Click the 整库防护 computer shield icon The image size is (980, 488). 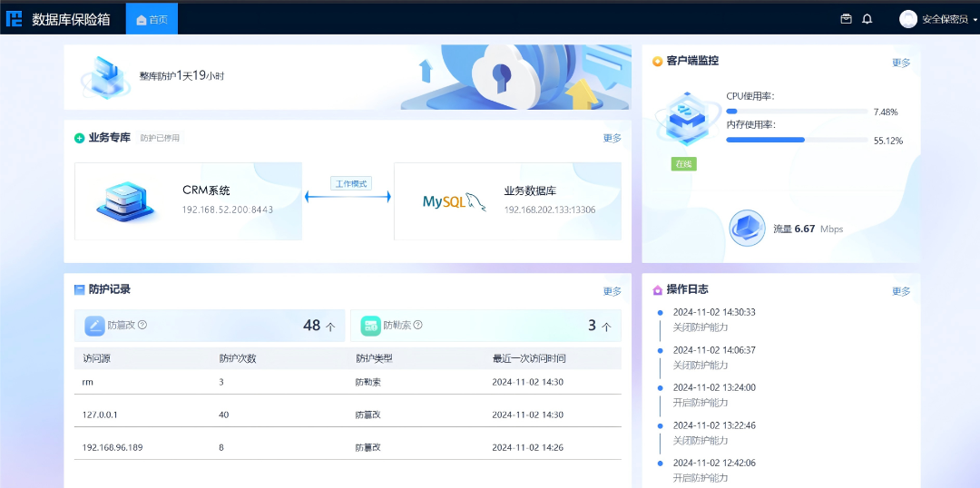click(104, 77)
